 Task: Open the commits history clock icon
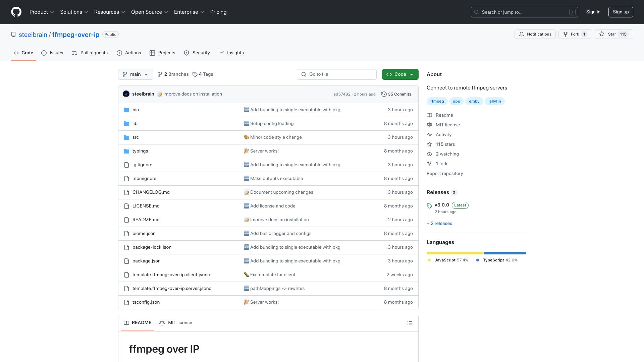(384, 94)
